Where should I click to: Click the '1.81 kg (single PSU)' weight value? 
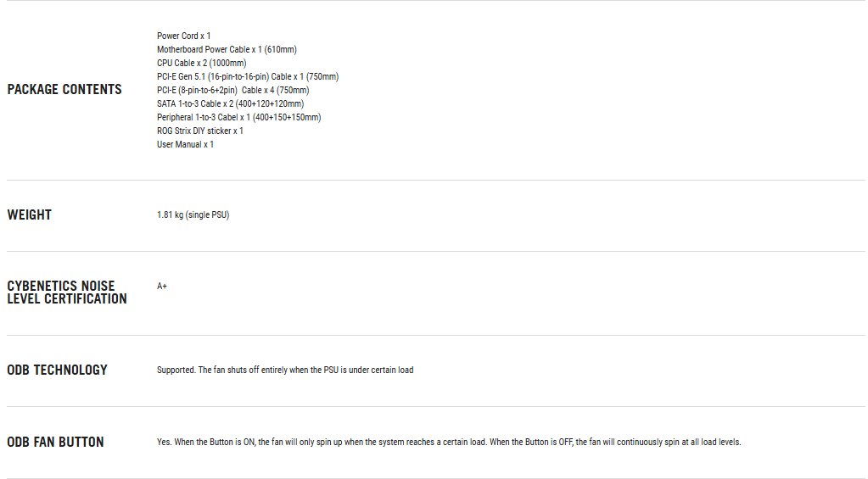tap(193, 215)
